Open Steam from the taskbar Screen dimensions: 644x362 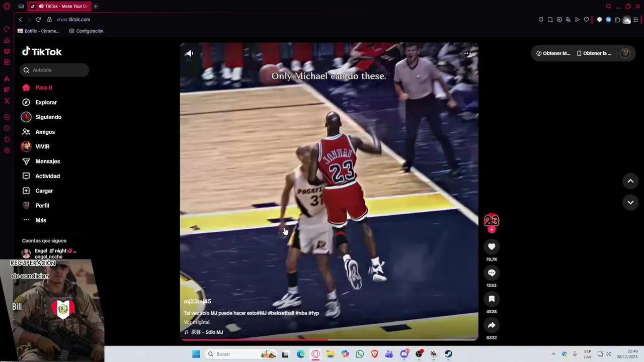tap(448, 354)
